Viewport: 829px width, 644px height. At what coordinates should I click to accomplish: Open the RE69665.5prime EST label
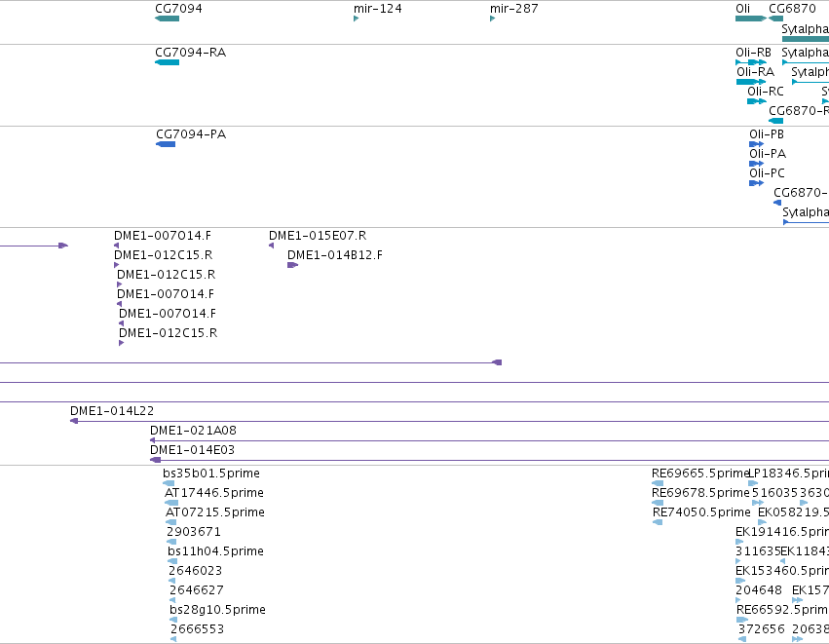[701, 474]
